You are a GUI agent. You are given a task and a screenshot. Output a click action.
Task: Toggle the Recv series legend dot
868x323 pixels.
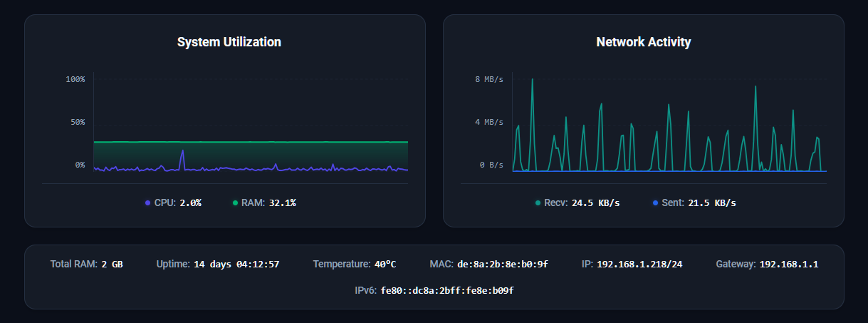[x=538, y=203]
